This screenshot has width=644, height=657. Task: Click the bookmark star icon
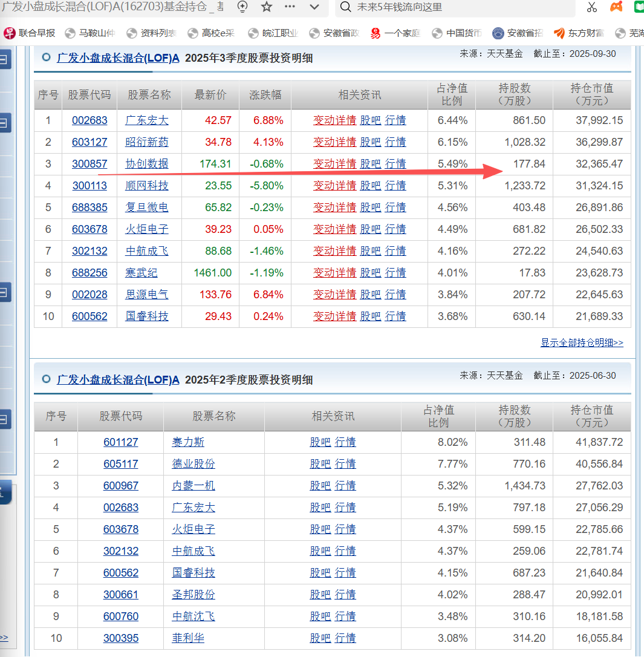point(266,7)
